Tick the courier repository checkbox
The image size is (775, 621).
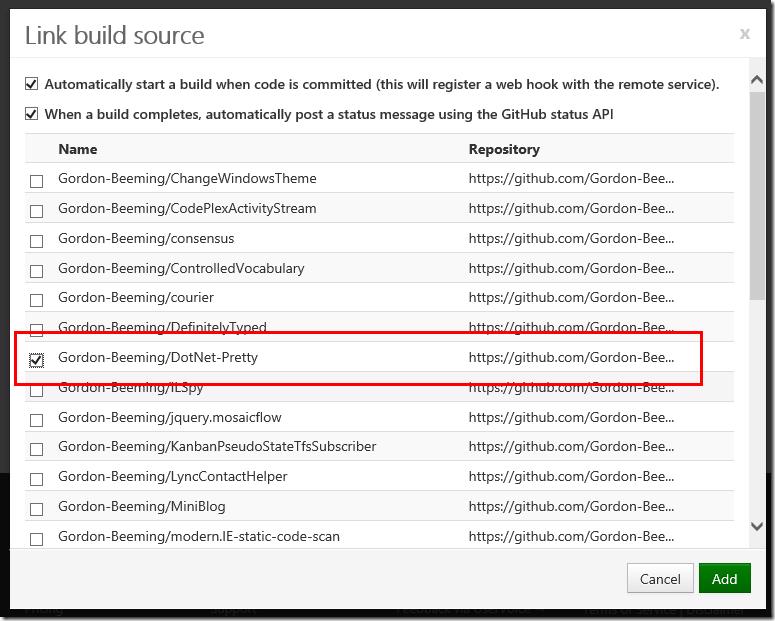click(x=36, y=300)
